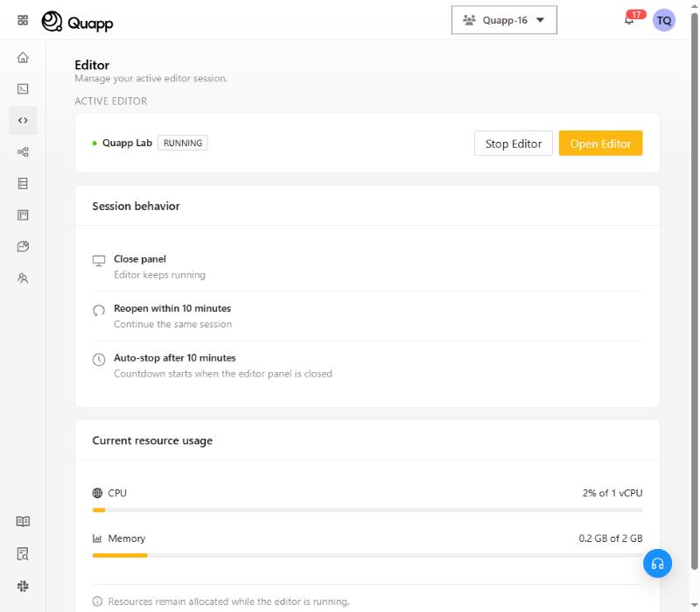Click the globe icon next to CPU
The height and width of the screenshot is (612, 700).
tap(97, 493)
